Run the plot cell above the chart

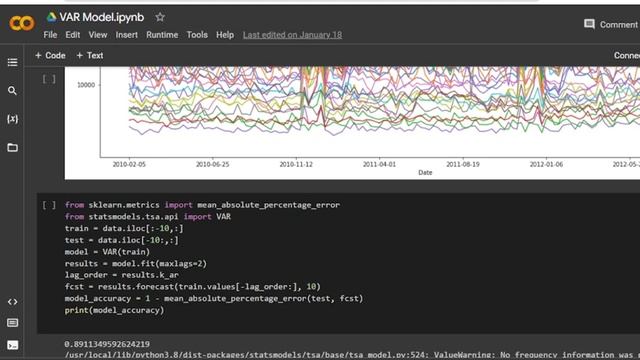(49, 79)
